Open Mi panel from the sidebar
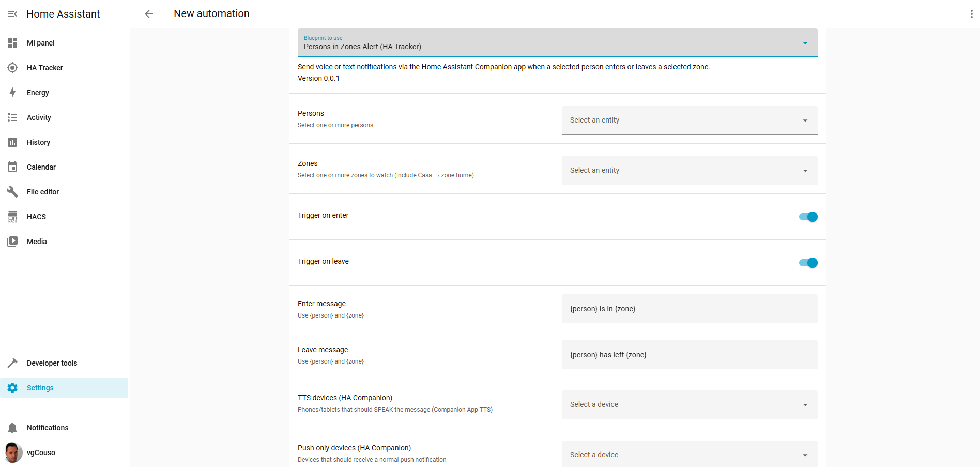This screenshot has width=980, height=467. point(65,43)
